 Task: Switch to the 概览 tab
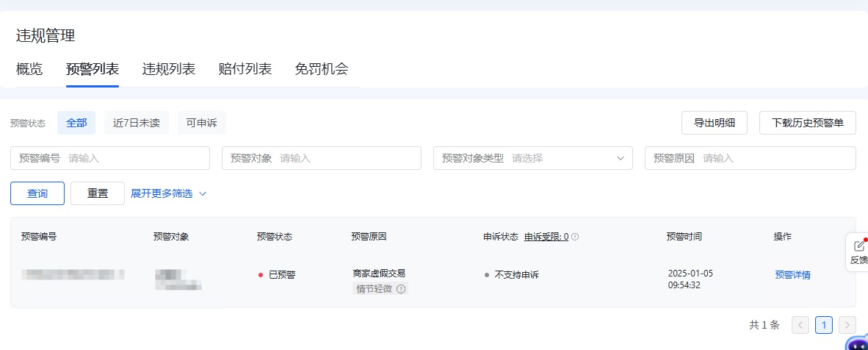[29, 70]
